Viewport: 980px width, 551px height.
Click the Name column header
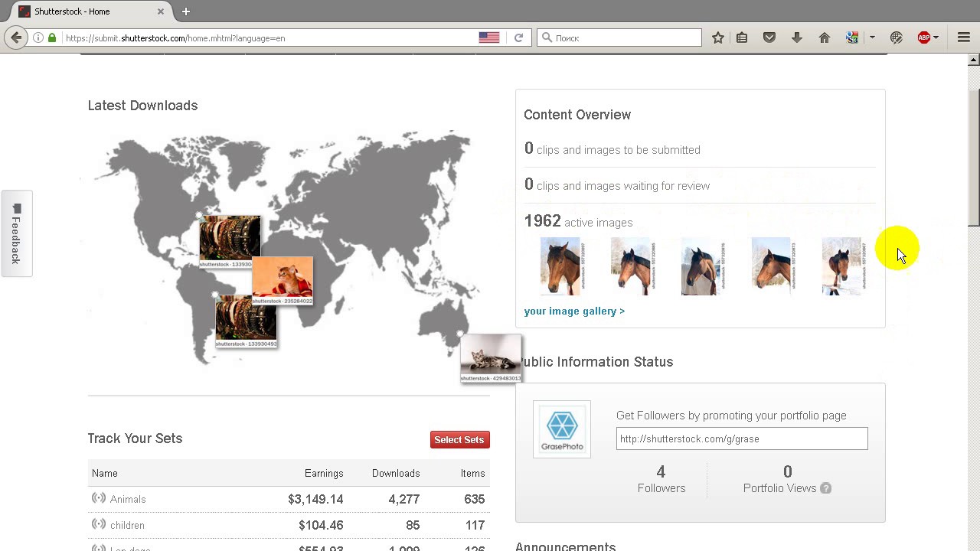click(105, 473)
